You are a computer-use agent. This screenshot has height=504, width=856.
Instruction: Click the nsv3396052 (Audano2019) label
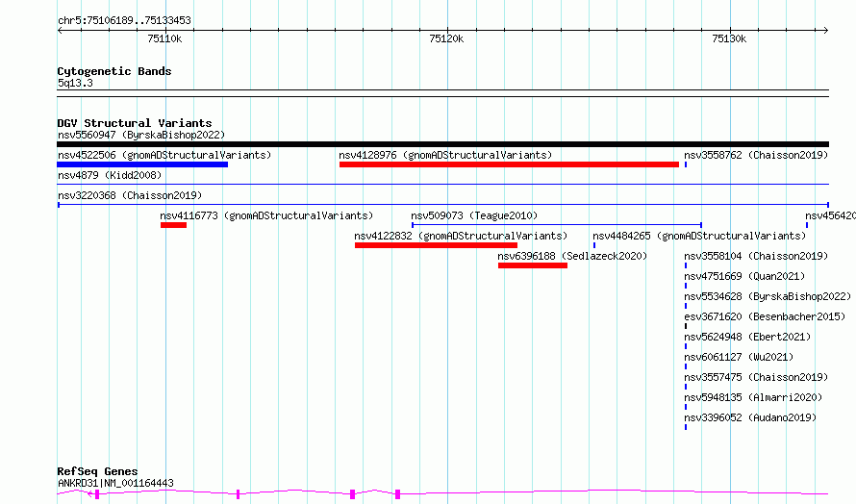point(750,417)
